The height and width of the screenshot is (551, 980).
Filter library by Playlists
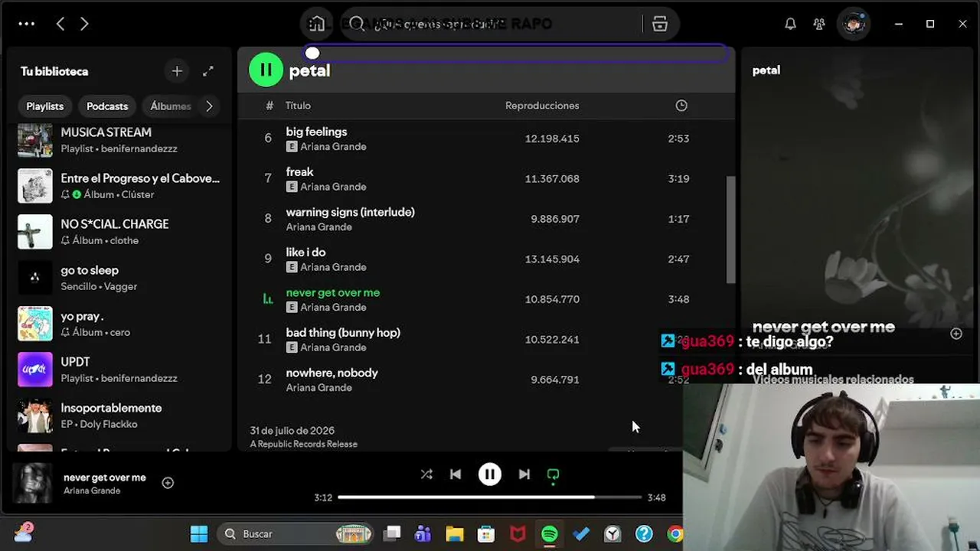click(45, 106)
